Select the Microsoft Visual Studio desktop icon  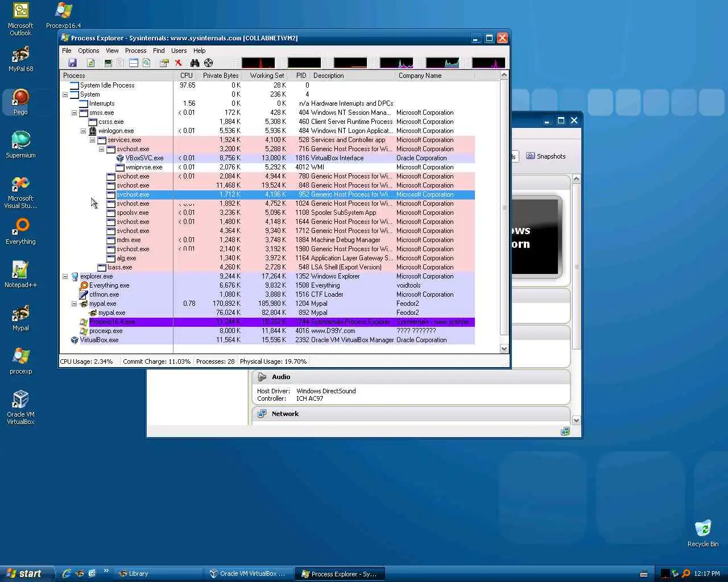point(20,193)
